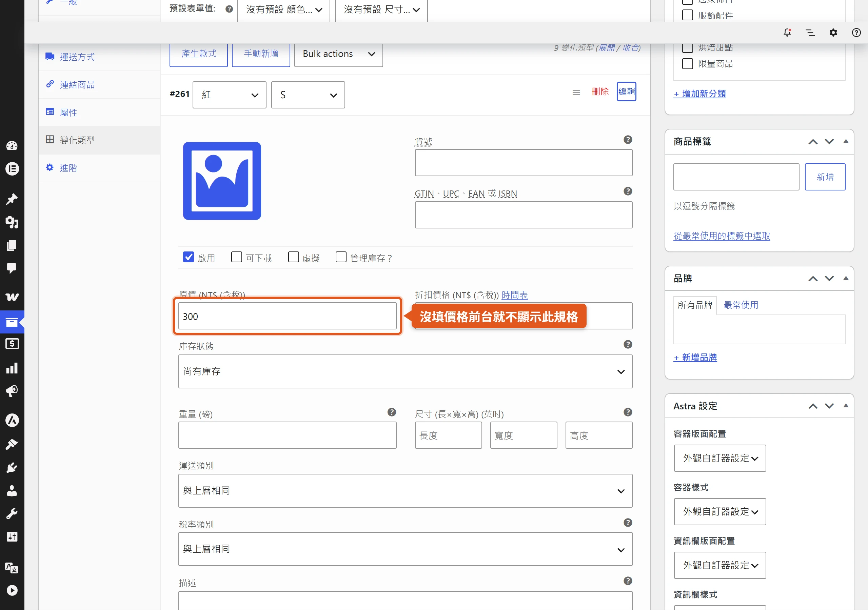Click the 新增 tag button

click(825, 177)
